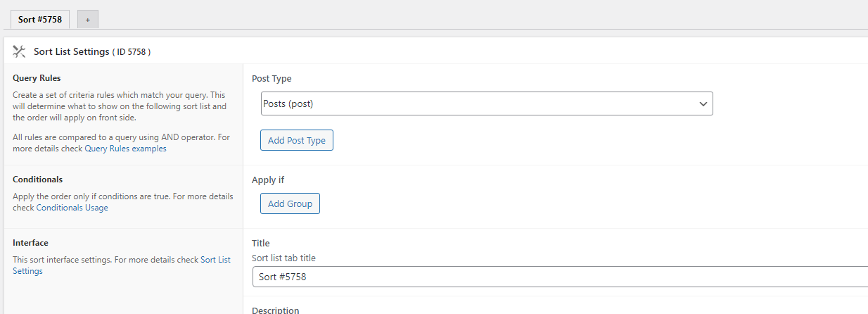Image resolution: width=868 pixels, height=314 pixels.
Task: Select the Interface section heading
Action: 30,243
